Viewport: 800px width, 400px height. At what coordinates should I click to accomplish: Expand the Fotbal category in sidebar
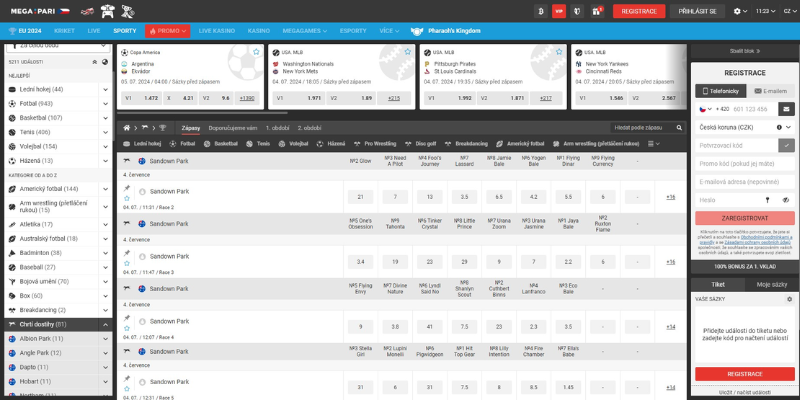click(x=106, y=103)
